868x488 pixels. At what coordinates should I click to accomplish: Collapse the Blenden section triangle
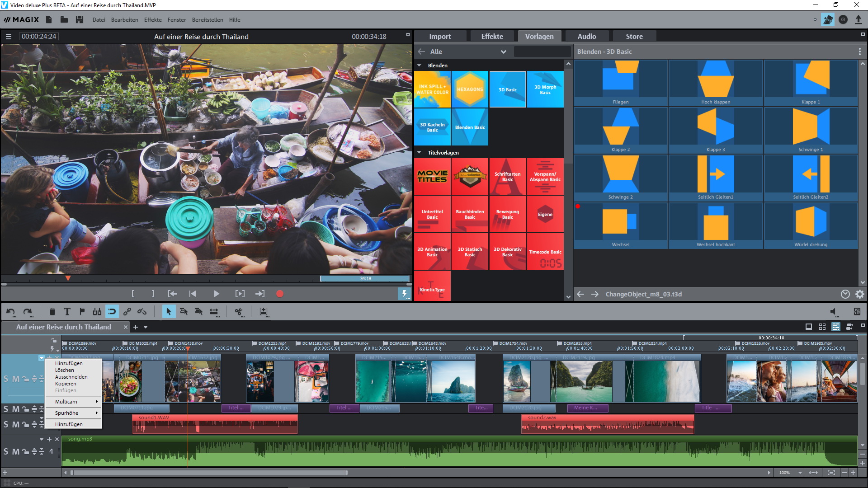point(419,66)
